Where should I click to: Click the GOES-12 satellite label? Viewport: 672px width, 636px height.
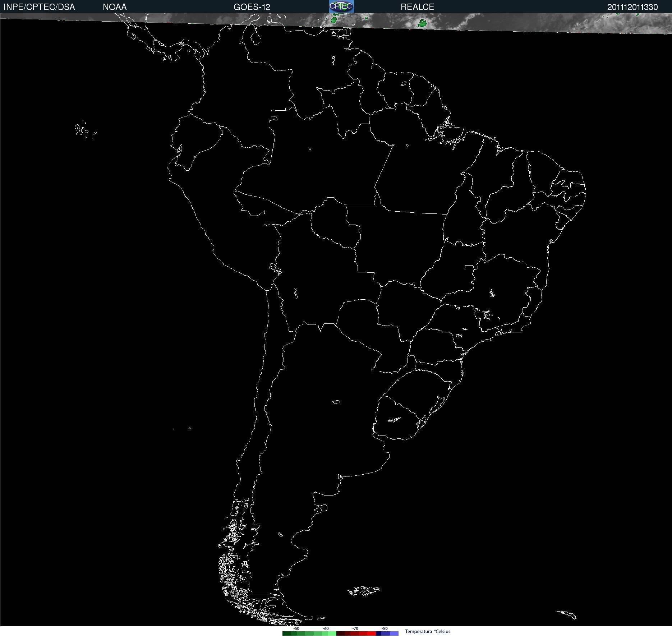point(252,7)
